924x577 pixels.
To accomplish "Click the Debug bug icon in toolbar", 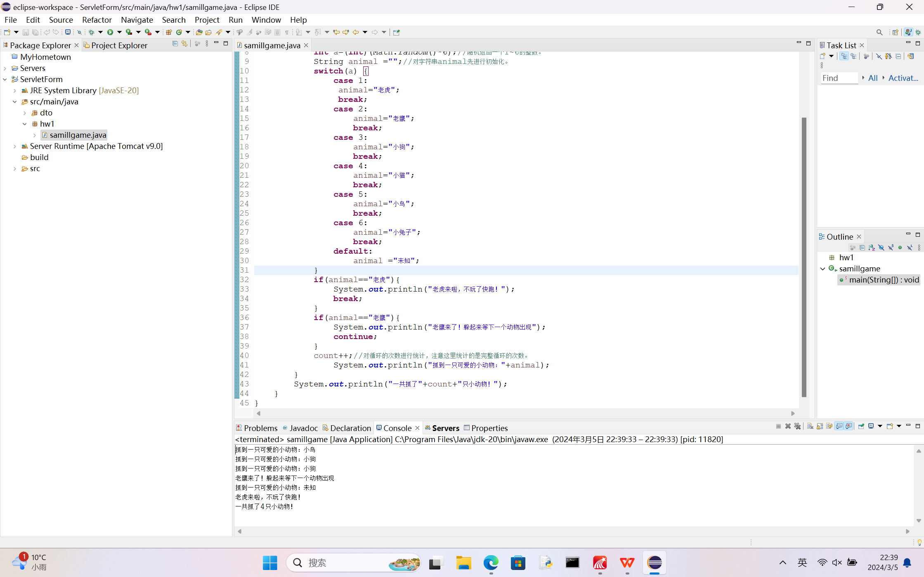I will [x=91, y=32].
